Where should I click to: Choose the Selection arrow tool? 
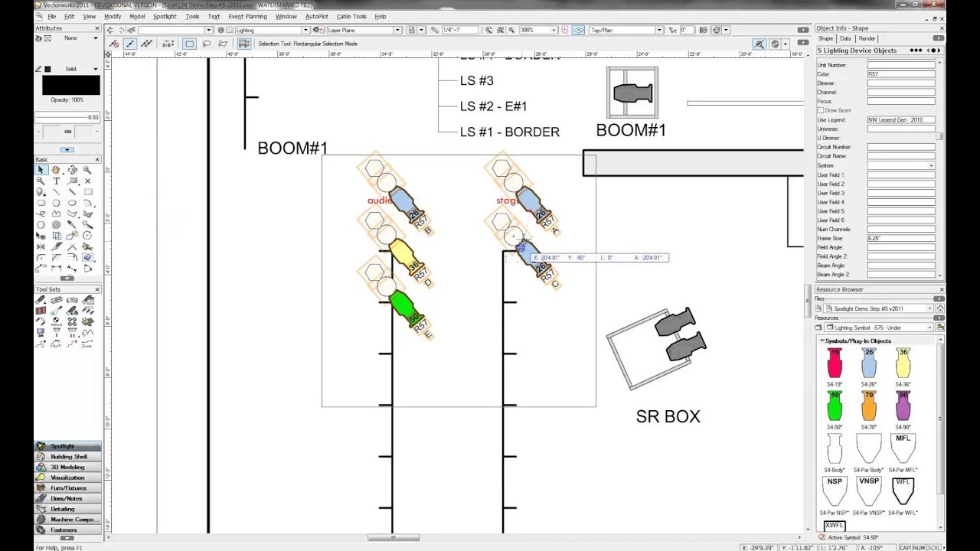(41, 170)
